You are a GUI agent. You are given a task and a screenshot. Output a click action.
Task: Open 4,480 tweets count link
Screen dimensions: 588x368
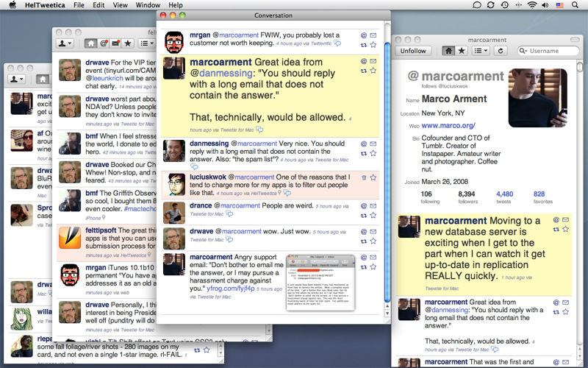point(504,194)
